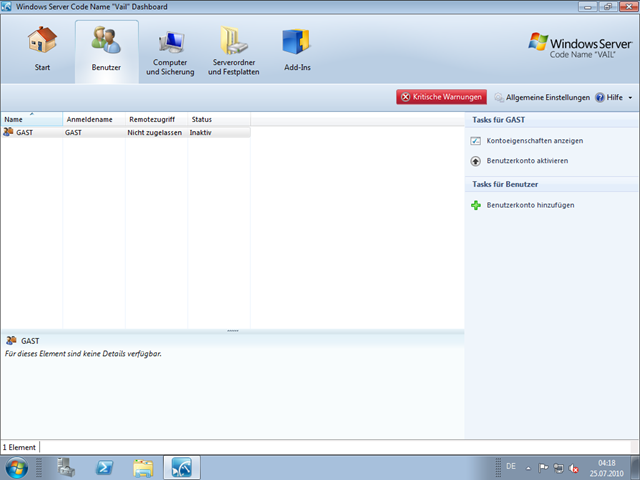This screenshot has height=480, width=640.
Task: Click the GAST user icon in details pane
Action: 11,340
